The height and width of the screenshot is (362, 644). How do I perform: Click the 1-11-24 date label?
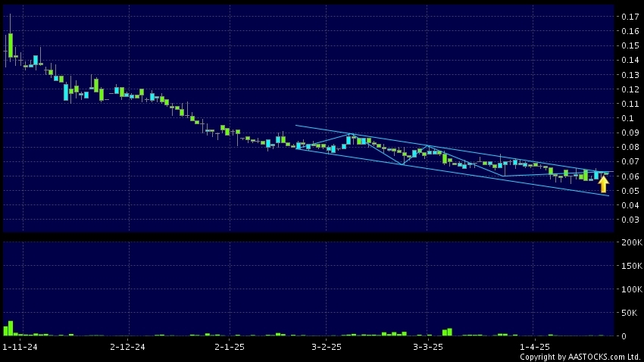[20, 347]
